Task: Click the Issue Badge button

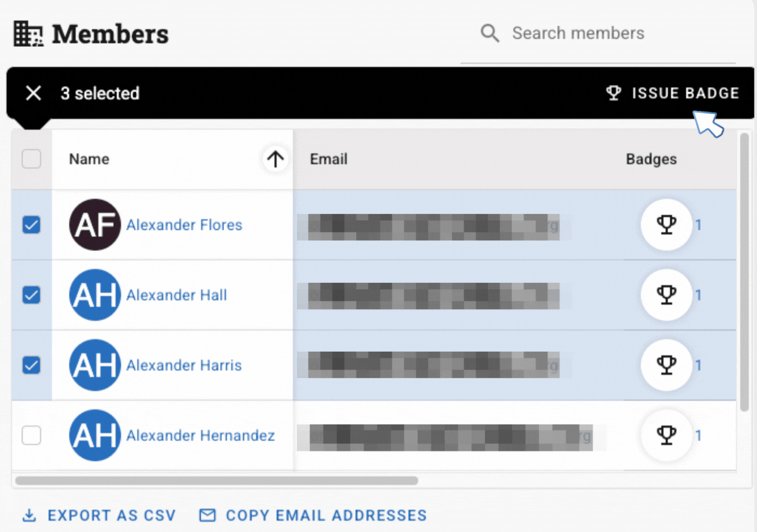Action: click(673, 93)
